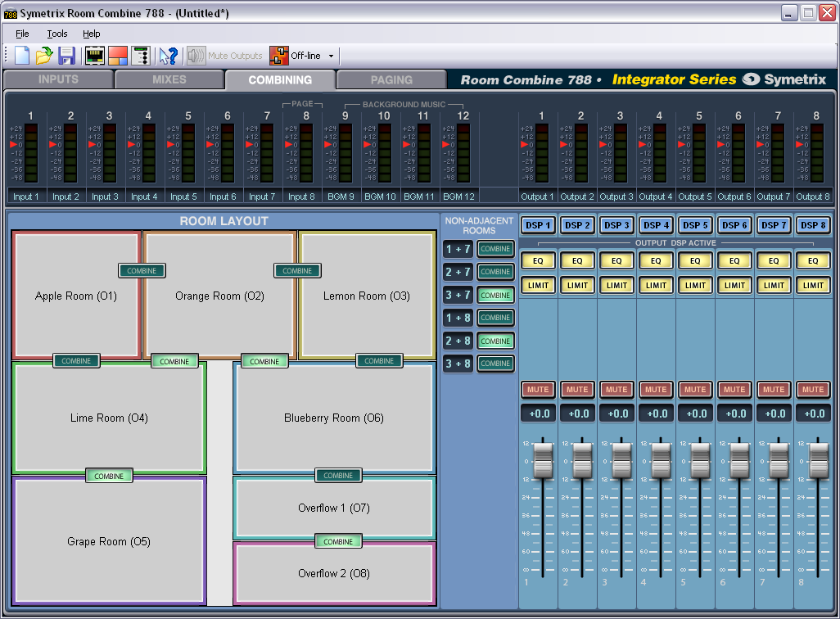Click the Input 1 channel label
Viewport: 840px width, 619px height.
tap(25, 197)
